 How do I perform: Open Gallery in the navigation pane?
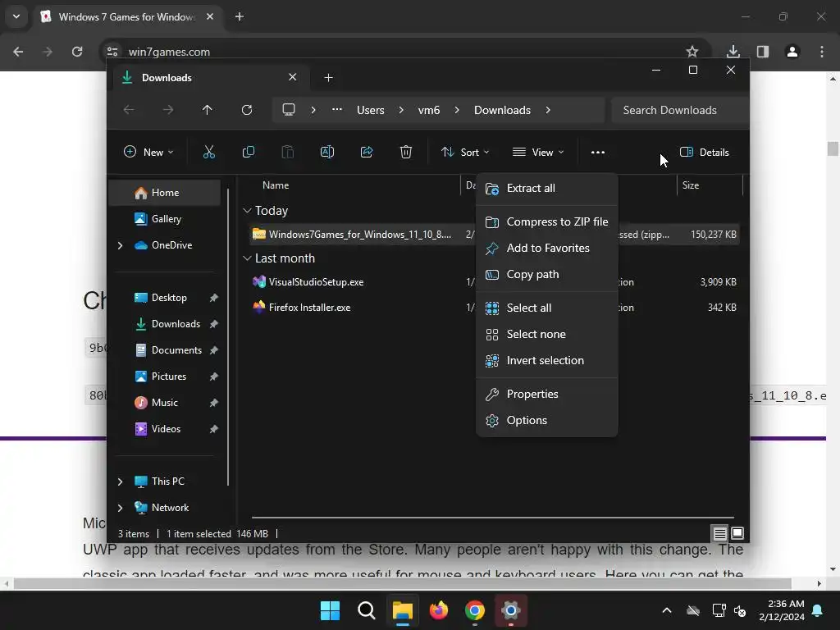[x=165, y=219]
